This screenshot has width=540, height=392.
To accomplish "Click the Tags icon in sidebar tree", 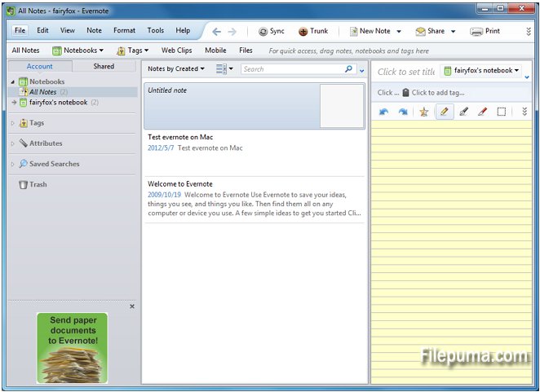I will point(23,123).
